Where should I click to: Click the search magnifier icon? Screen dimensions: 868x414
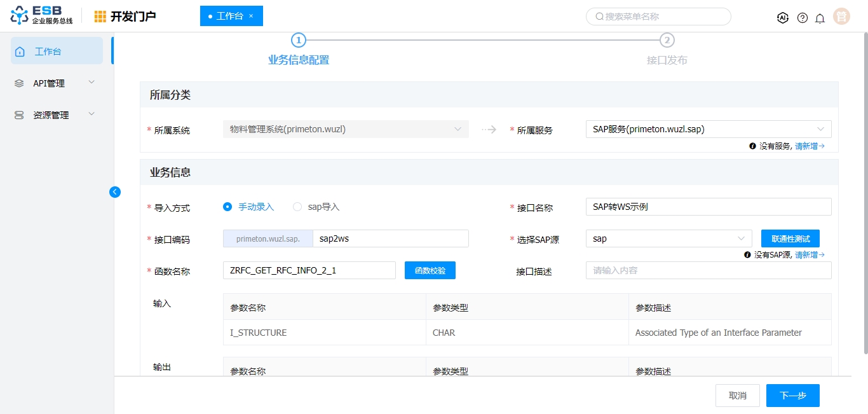tap(599, 17)
